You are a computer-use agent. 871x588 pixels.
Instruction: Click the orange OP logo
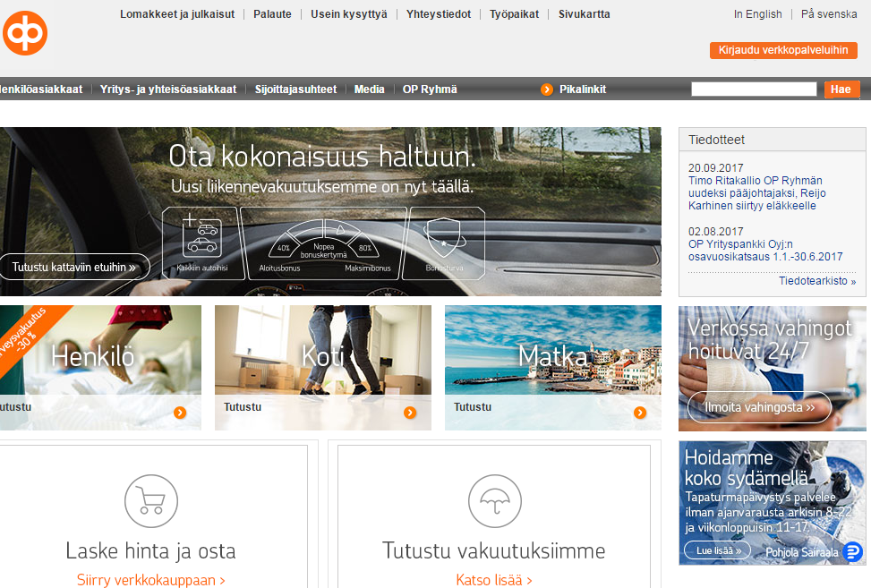25,33
